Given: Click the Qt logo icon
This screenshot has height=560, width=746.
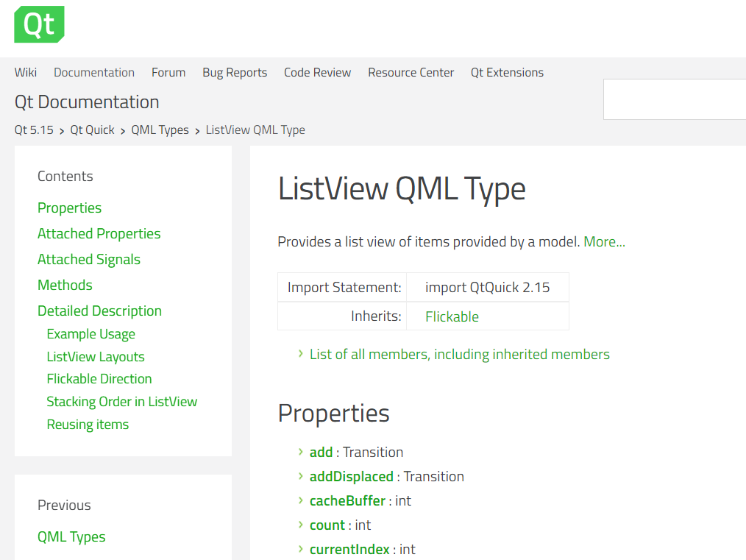Looking at the screenshot, I should point(39,24).
